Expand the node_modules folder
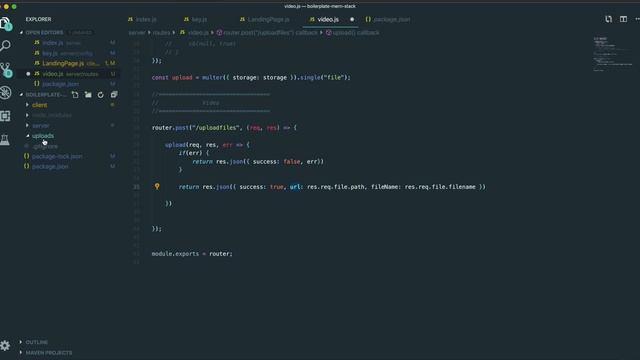 pos(52,116)
